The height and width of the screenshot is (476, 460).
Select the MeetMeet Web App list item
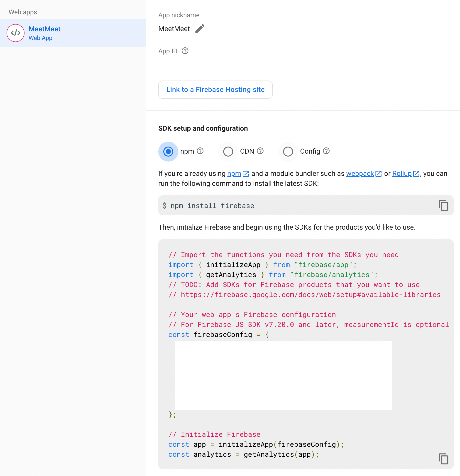pos(73,33)
